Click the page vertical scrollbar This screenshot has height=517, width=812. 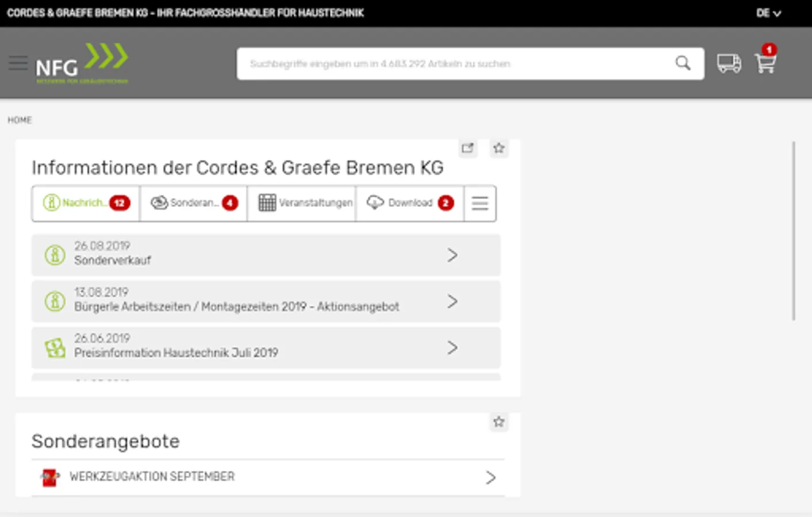click(794, 231)
